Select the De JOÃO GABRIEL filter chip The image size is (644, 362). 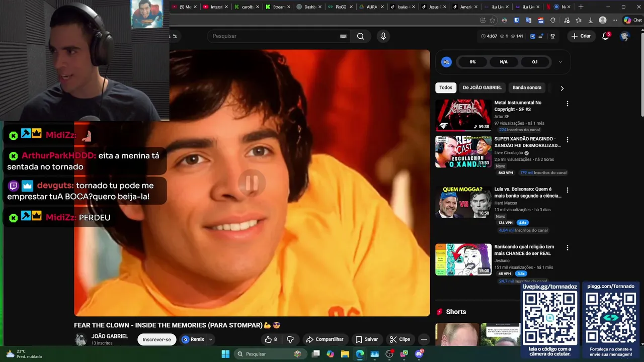coord(482,87)
